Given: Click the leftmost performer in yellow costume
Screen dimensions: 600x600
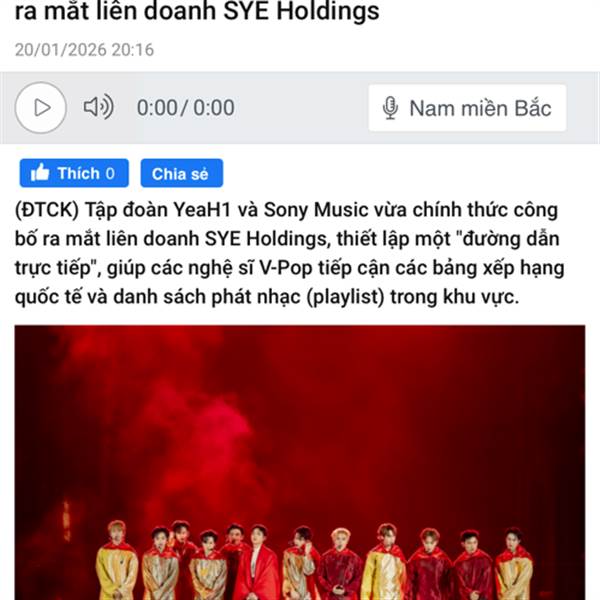Looking at the screenshot, I should [x=117, y=559].
